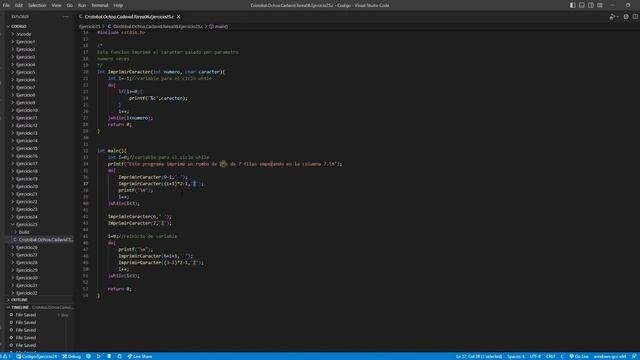The height and width of the screenshot is (360, 640).
Task: Expand the OUTLINE section
Action: (19, 300)
